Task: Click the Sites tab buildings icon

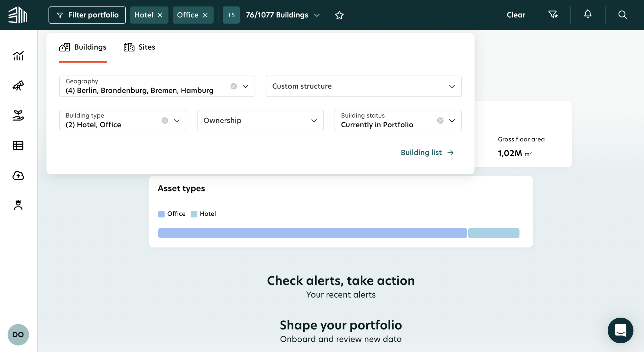Action: tap(129, 47)
